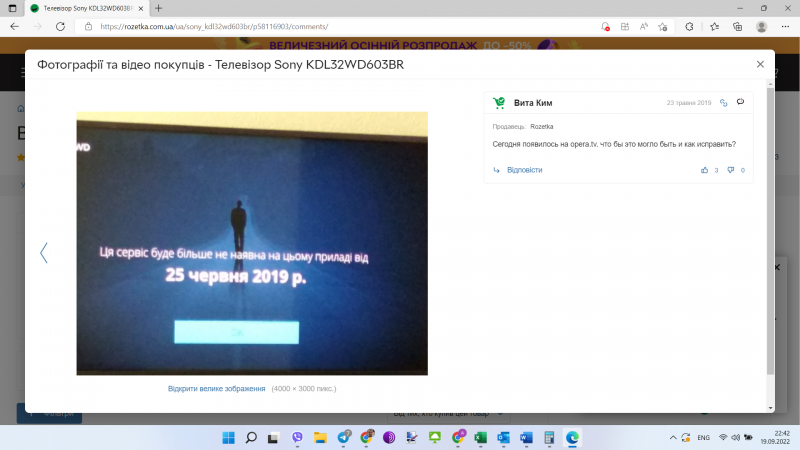Open Word from the taskbar
The width and height of the screenshot is (800, 450).
[x=526, y=438]
